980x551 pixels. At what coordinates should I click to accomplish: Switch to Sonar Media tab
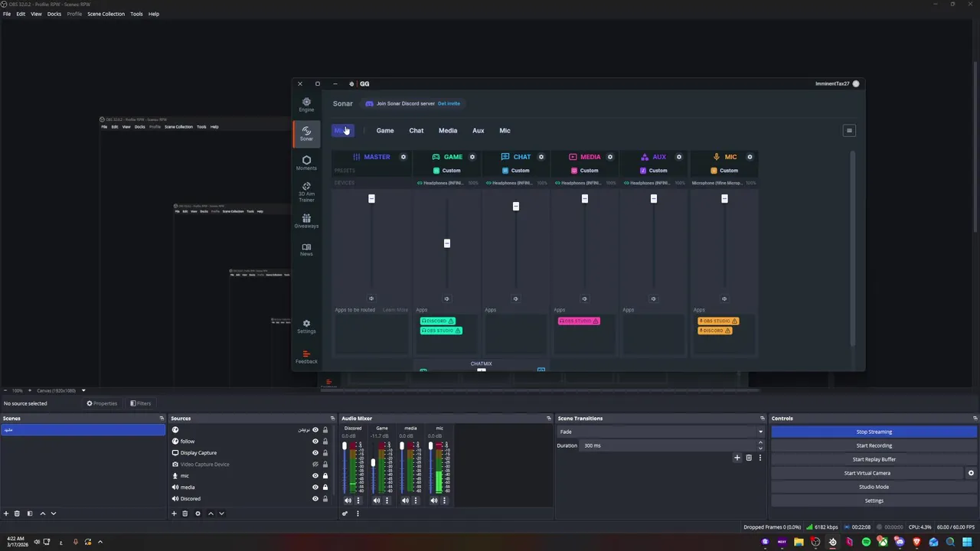click(448, 131)
